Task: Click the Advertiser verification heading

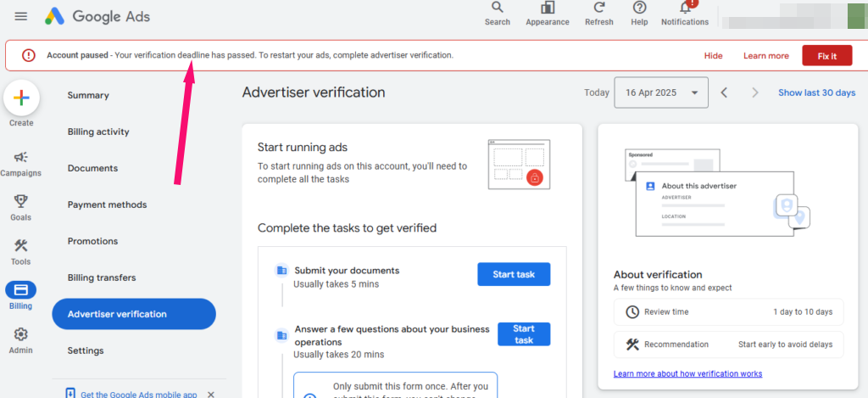Action: (314, 92)
